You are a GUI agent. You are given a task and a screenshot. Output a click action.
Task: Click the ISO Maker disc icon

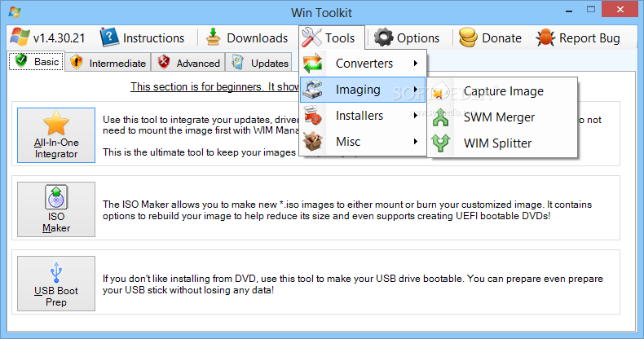(x=56, y=197)
